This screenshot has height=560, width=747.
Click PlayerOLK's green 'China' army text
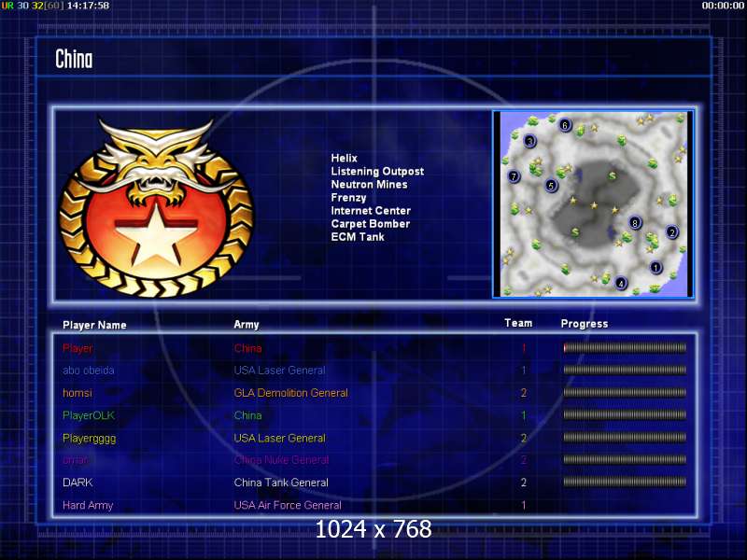[247, 415]
